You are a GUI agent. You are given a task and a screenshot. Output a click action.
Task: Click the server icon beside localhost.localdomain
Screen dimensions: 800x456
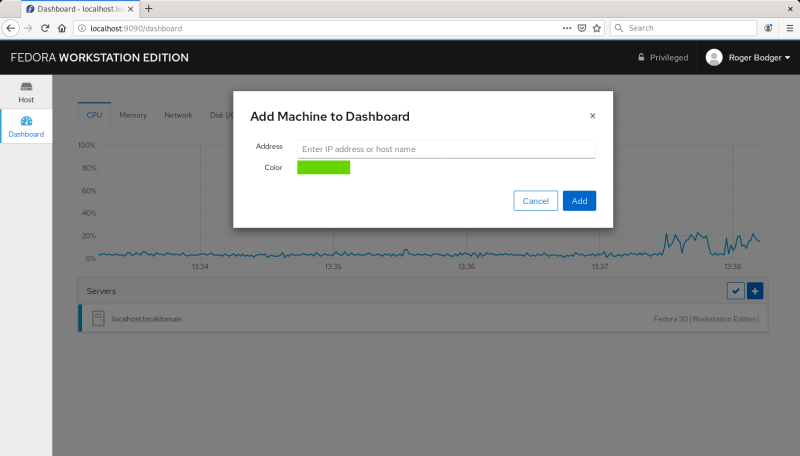point(98,318)
